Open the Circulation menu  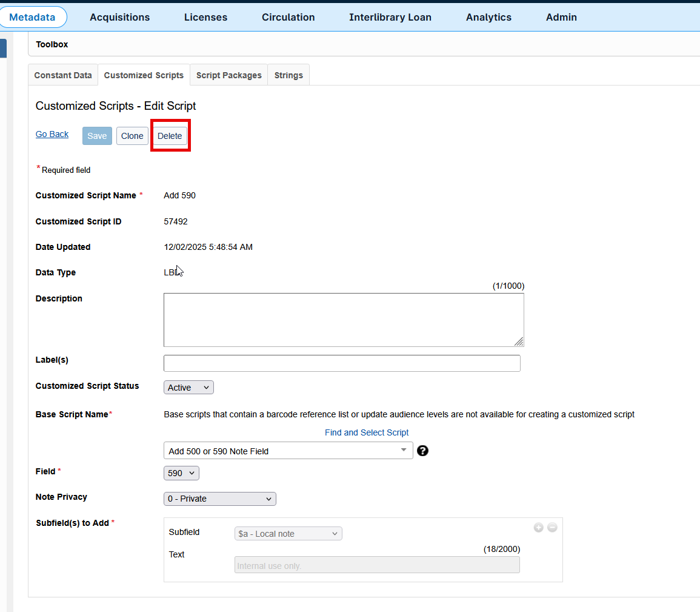(x=288, y=17)
